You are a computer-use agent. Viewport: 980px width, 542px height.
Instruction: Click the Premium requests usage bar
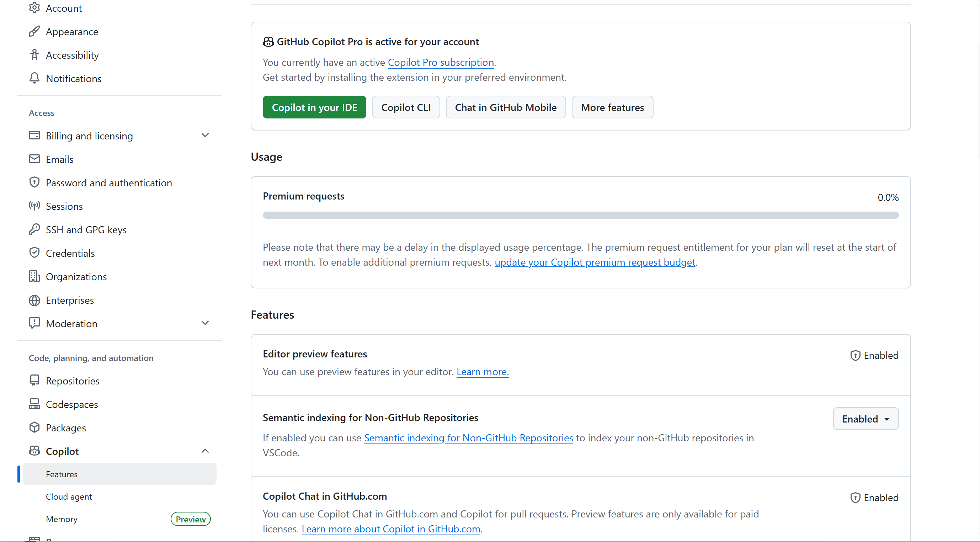[581, 215]
